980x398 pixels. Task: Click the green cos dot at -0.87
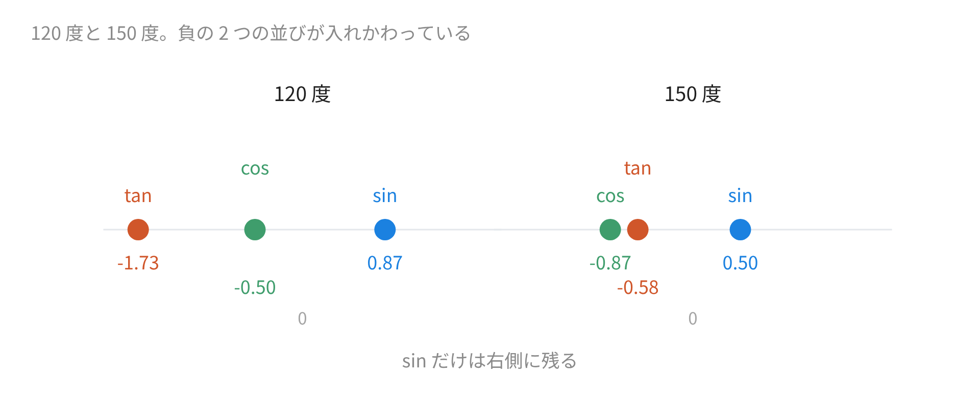610,230
